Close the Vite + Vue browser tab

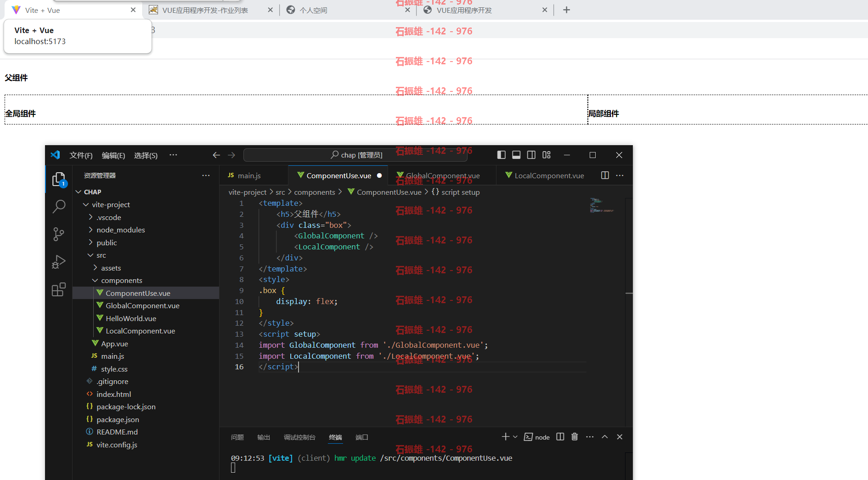(133, 10)
